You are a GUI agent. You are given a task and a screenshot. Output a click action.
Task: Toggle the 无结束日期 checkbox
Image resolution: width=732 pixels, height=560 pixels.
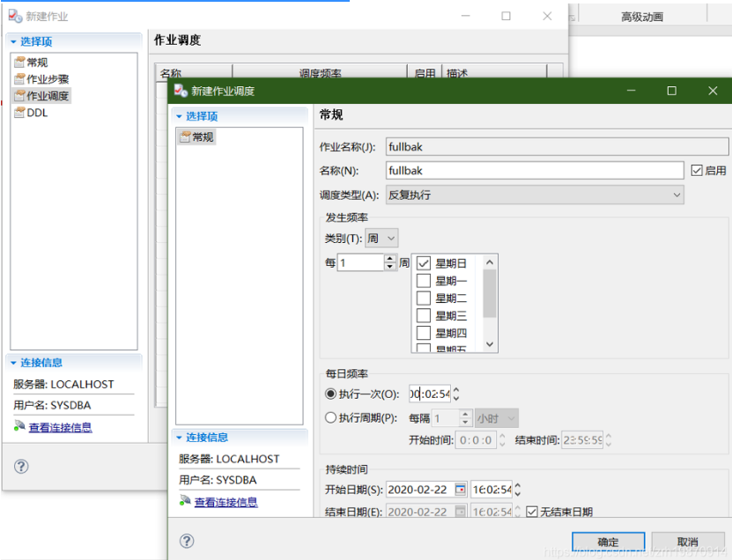pos(532,512)
